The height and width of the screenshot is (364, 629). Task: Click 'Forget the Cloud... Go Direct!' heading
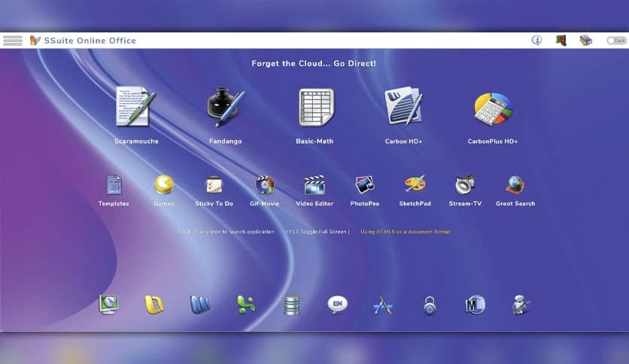coord(314,63)
